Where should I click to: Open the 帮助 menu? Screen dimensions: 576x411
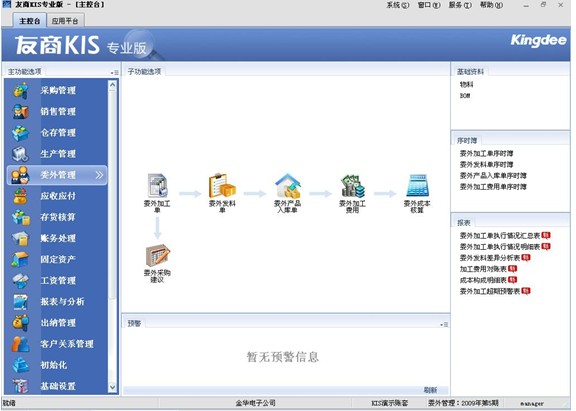491,5
